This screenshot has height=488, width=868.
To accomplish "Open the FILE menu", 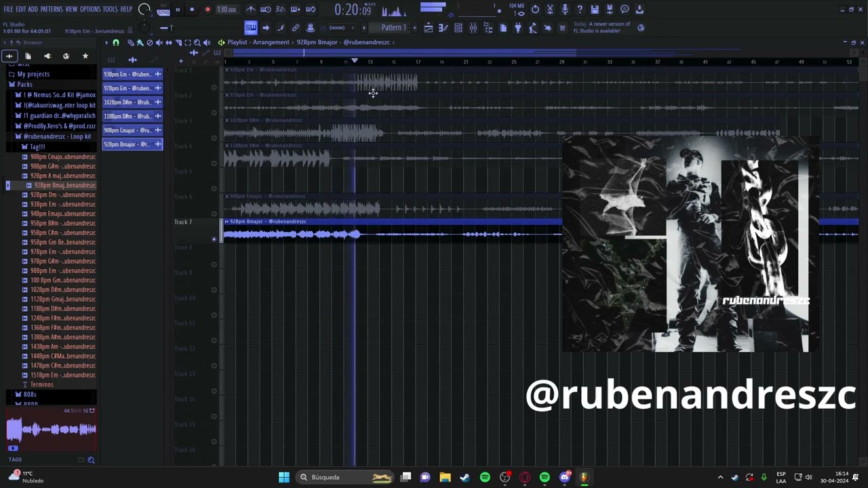I will (x=8, y=9).
